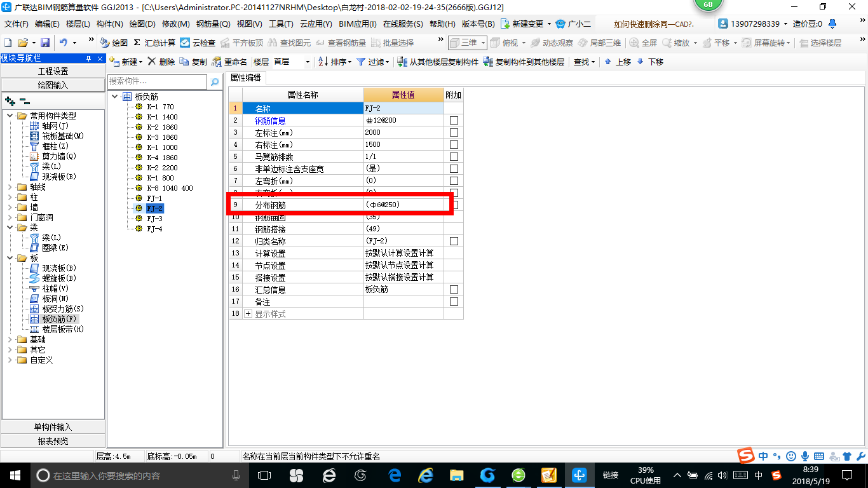Click the collapse-all minus icon in navigator
868x488 pixels.
(x=25, y=101)
